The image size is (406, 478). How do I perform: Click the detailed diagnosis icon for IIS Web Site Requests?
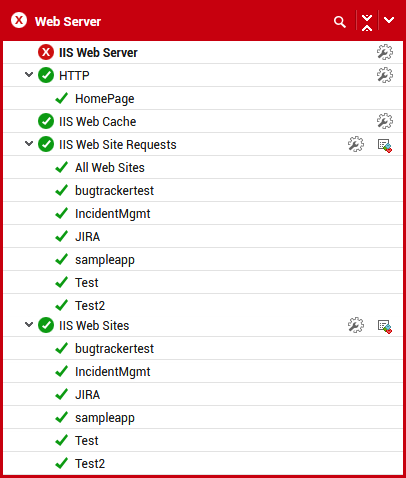[385, 146]
